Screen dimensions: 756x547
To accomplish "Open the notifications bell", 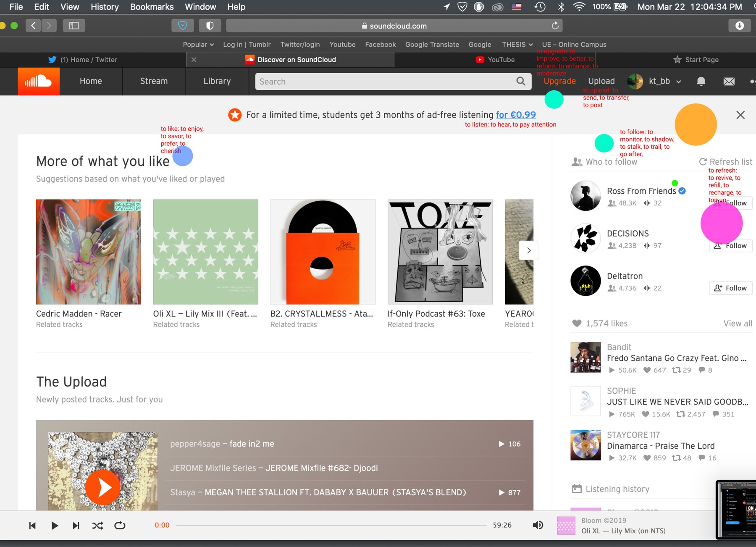I will pos(701,81).
